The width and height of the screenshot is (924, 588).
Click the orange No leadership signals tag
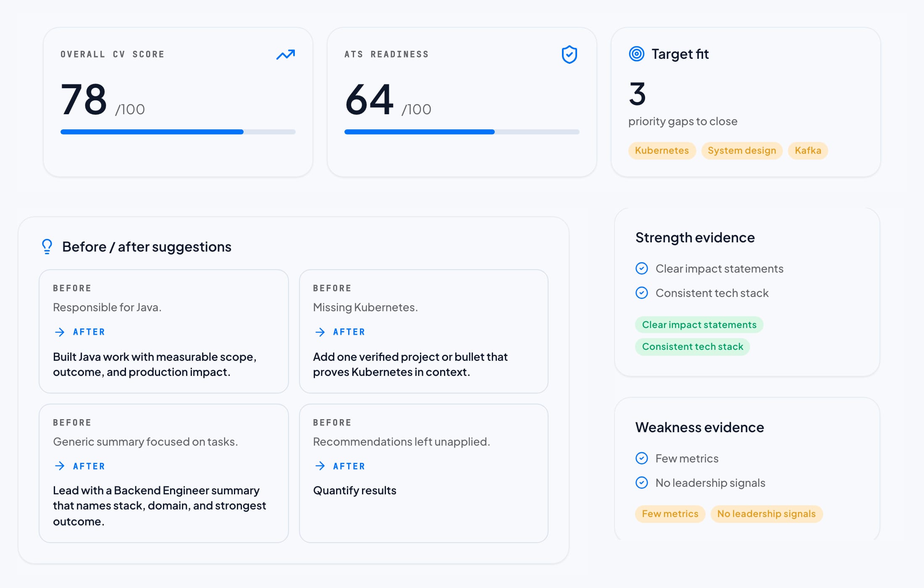click(x=766, y=514)
